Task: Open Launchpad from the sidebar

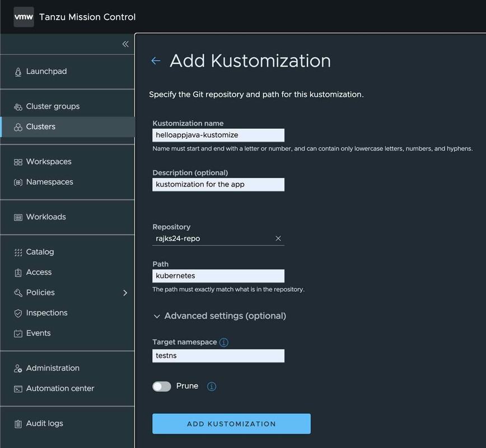Action: pos(46,71)
